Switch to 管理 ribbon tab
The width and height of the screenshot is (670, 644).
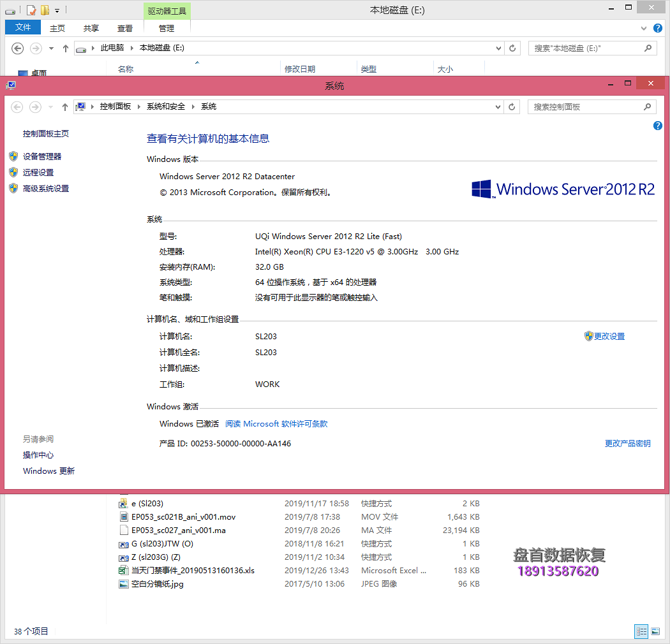pos(167,28)
